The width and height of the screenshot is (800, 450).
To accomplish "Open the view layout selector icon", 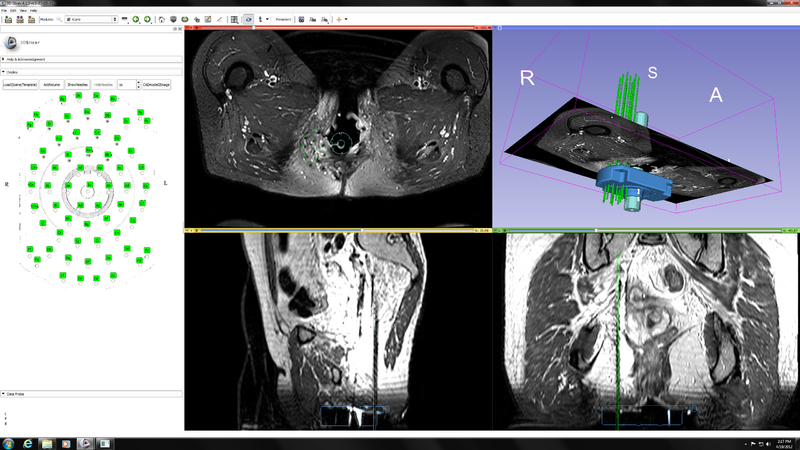I will point(234,19).
